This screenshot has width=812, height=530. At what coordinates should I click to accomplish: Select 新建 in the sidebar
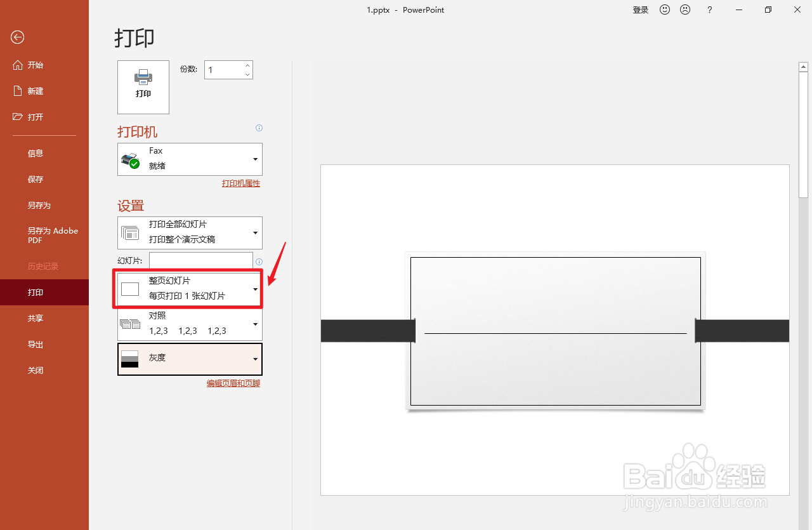(x=44, y=91)
